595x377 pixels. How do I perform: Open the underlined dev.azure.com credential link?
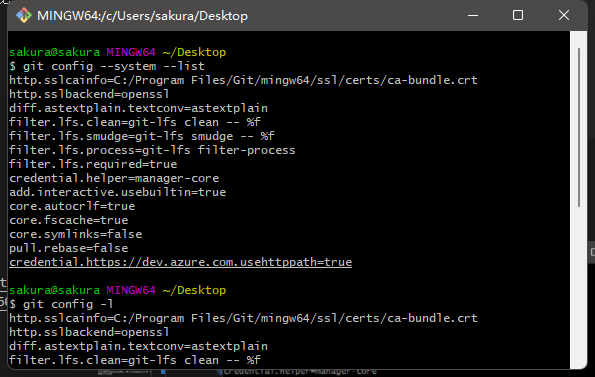[181, 262]
